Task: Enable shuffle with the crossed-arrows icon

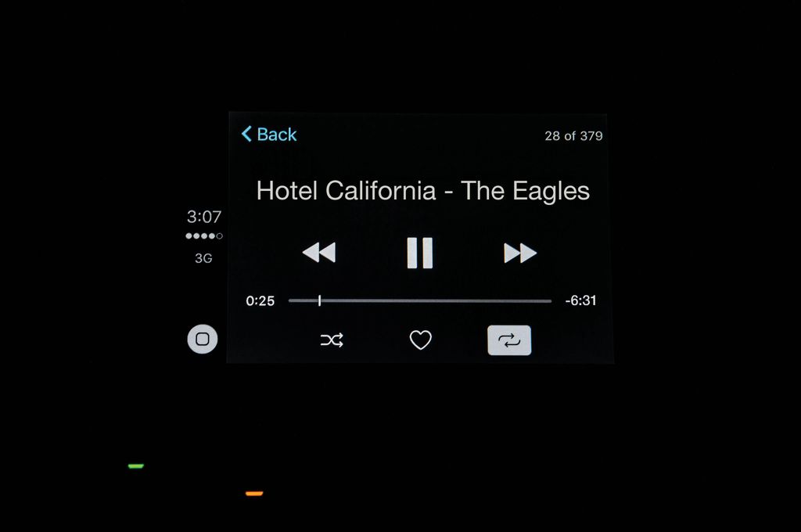Action: 332,340
